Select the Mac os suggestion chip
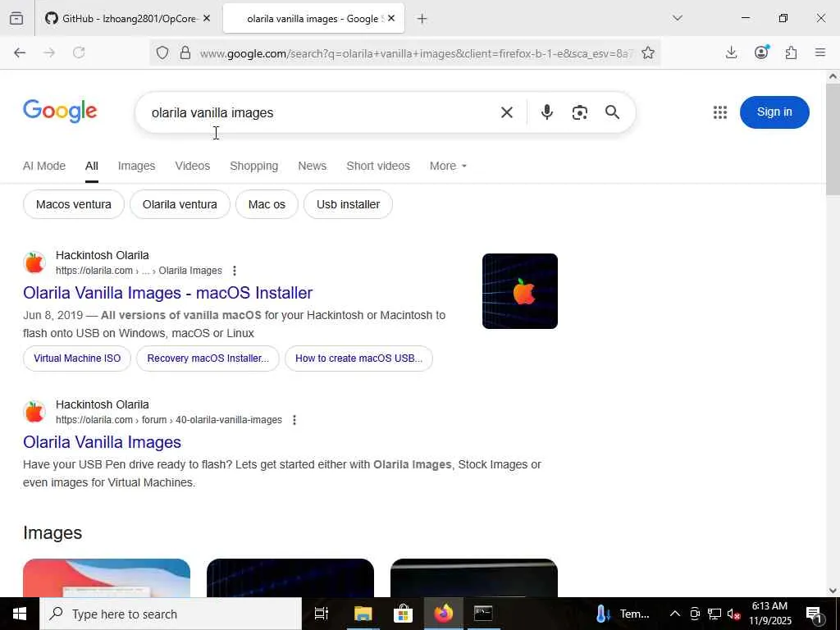Viewport: 840px width, 630px height. point(267,204)
